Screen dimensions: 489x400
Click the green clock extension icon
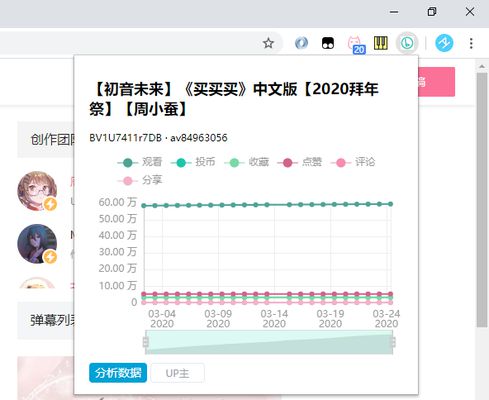(x=407, y=43)
